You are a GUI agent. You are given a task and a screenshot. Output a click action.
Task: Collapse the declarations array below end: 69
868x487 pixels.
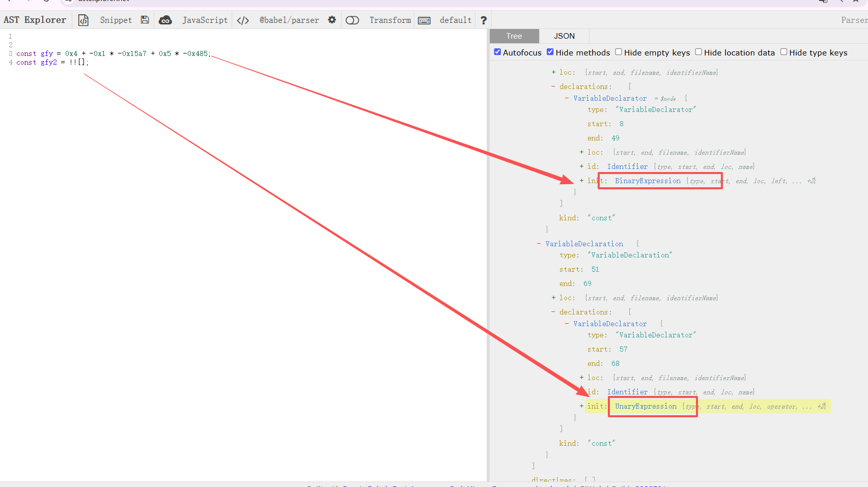[x=553, y=312]
